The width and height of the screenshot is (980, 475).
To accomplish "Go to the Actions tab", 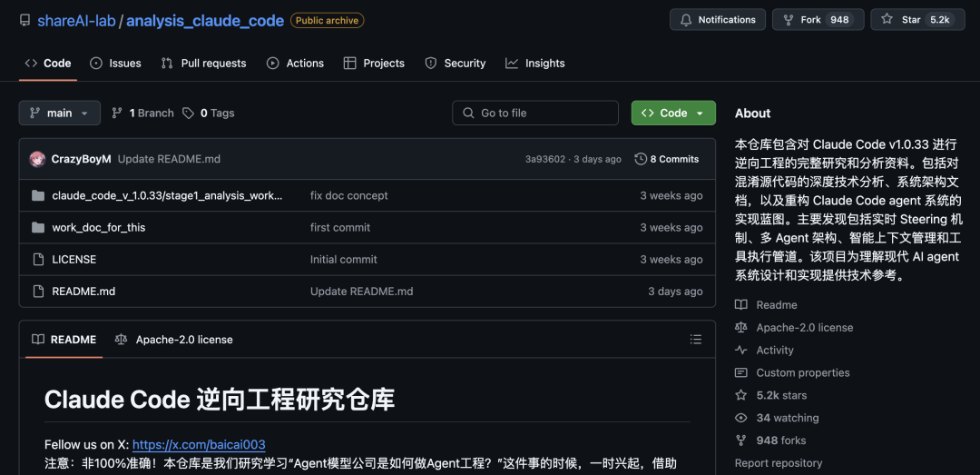I will tap(296, 64).
